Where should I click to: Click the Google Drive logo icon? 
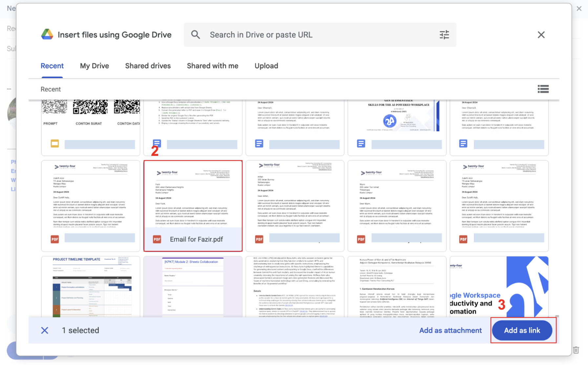pyautogui.click(x=47, y=34)
